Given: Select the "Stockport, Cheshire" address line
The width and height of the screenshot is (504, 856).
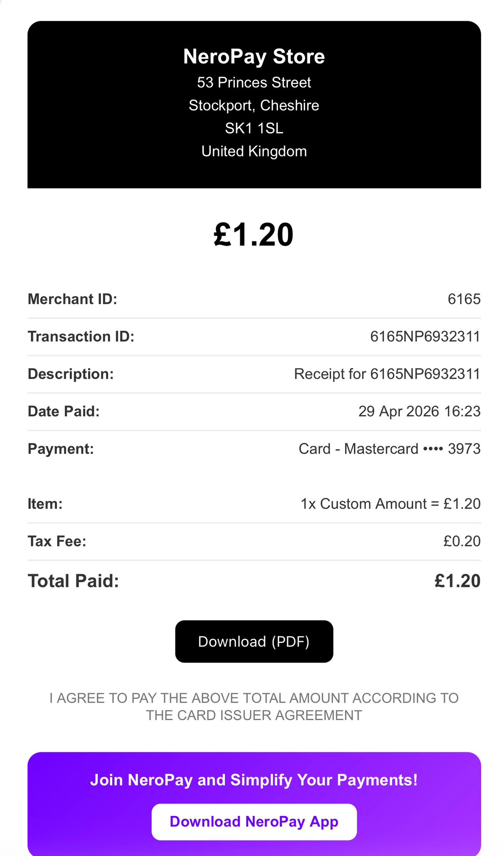Looking at the screenshot, I should [x=254, y=105].
